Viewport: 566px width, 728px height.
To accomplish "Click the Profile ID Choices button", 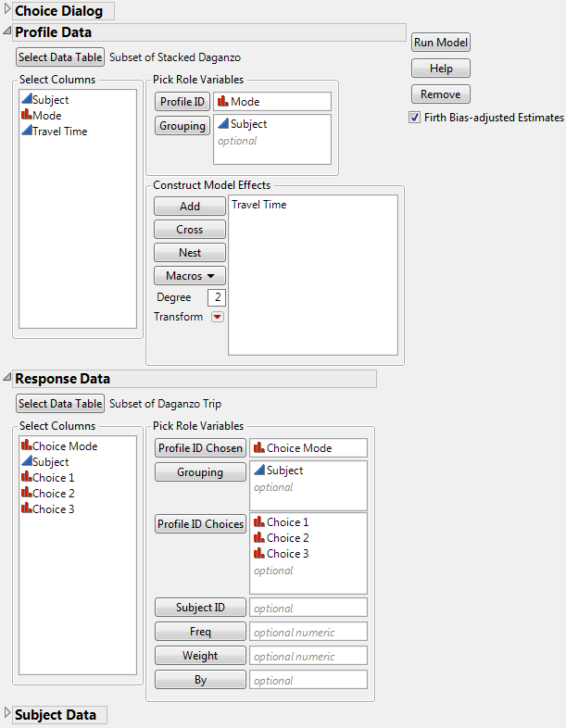I will coord(200,524).
